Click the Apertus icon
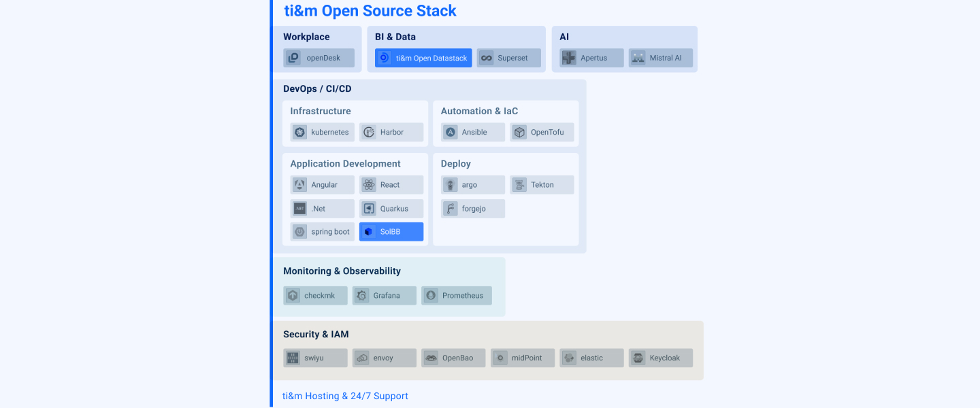The image size is (980, 408). coord(569,58)
